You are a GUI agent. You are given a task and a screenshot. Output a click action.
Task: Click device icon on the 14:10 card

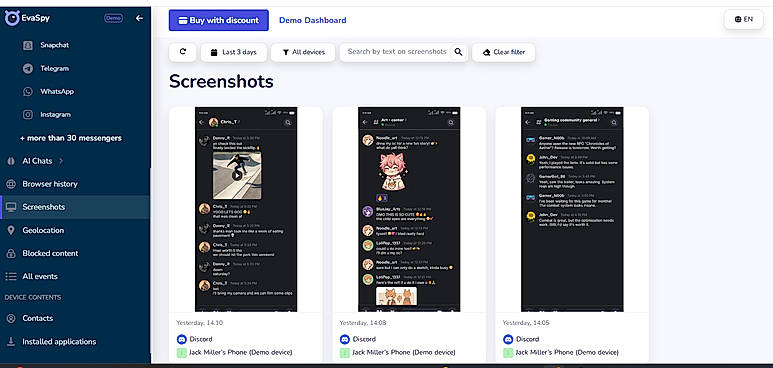click(181, 353)
